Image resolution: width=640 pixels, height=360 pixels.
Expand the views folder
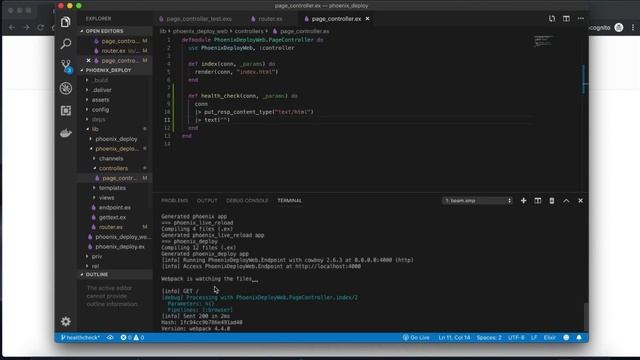(107, 198)
